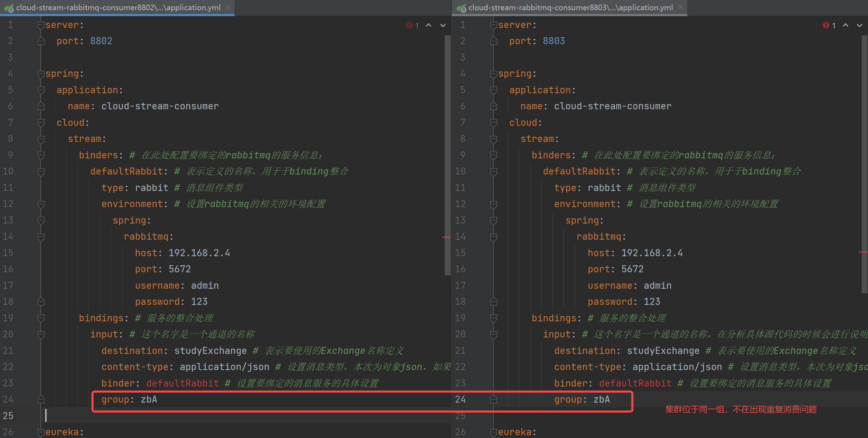Fold the application block in left editor
868x438 pixels.
[x=41, y=90]
